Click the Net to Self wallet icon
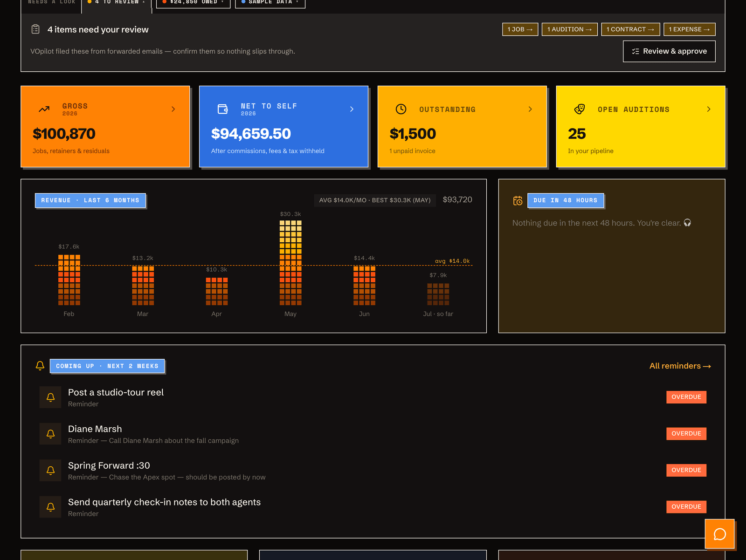 point(223,109)
